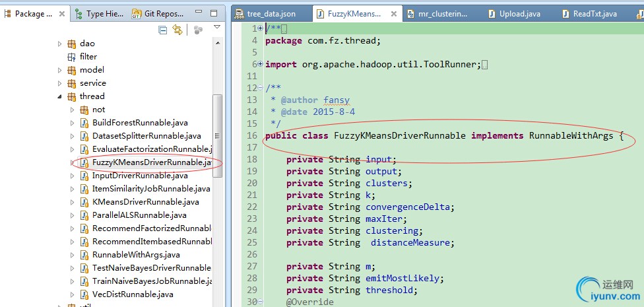Viewport: 644px width, 307px height.
Task: Close the Package Explorer tab
Action: [62, 14]
